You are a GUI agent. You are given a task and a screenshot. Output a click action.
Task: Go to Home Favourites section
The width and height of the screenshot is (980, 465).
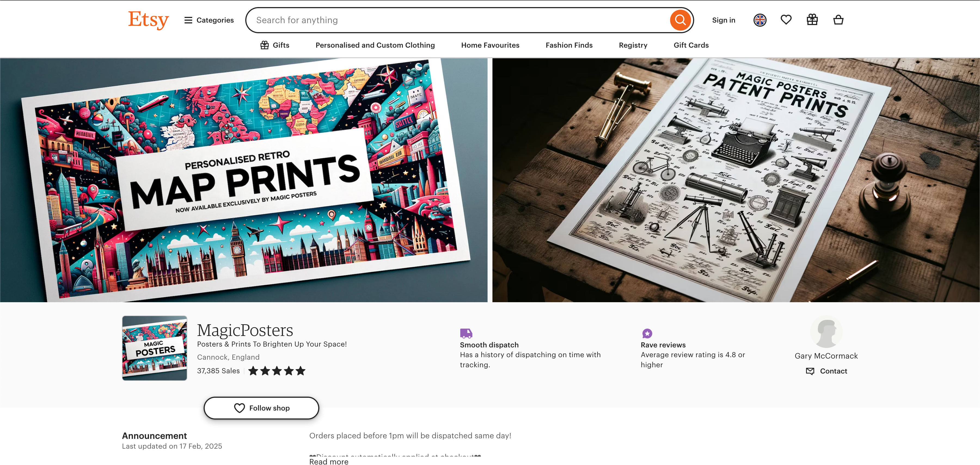pos(490,45)
